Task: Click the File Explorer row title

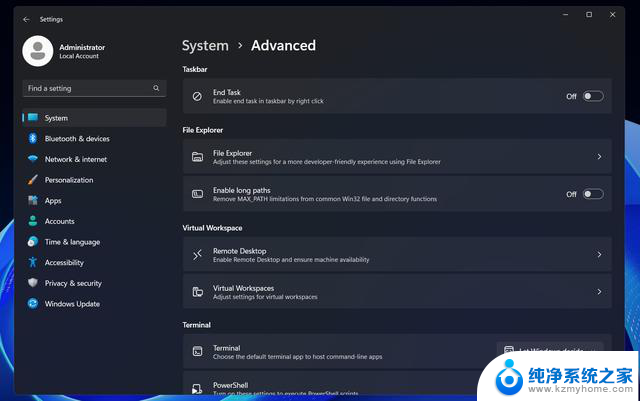Action: click(x=232, y=153)
